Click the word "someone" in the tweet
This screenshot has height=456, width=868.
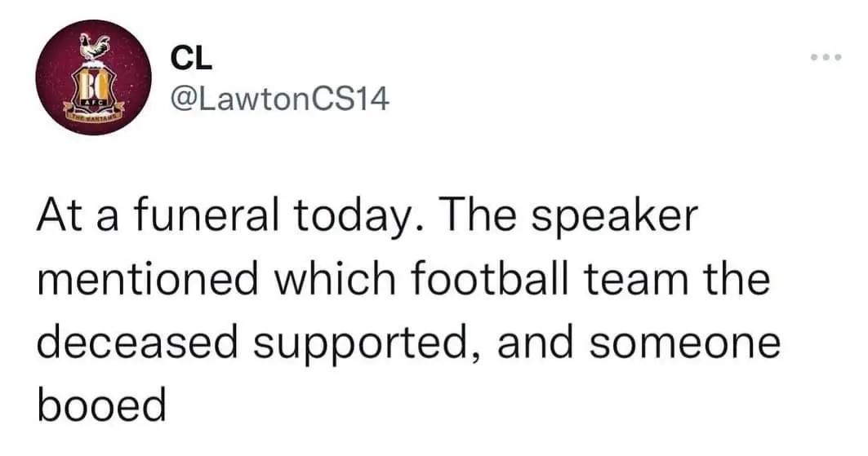pyautogui.click(x=685, y=344)
